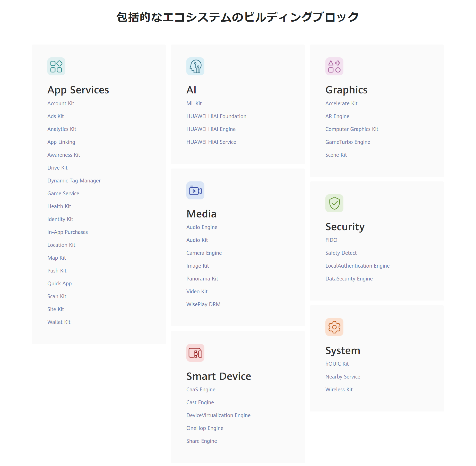The width and height of the screenshot is (476, 466).
Task: Open Analytics Kit page
Action: (62, 129)
